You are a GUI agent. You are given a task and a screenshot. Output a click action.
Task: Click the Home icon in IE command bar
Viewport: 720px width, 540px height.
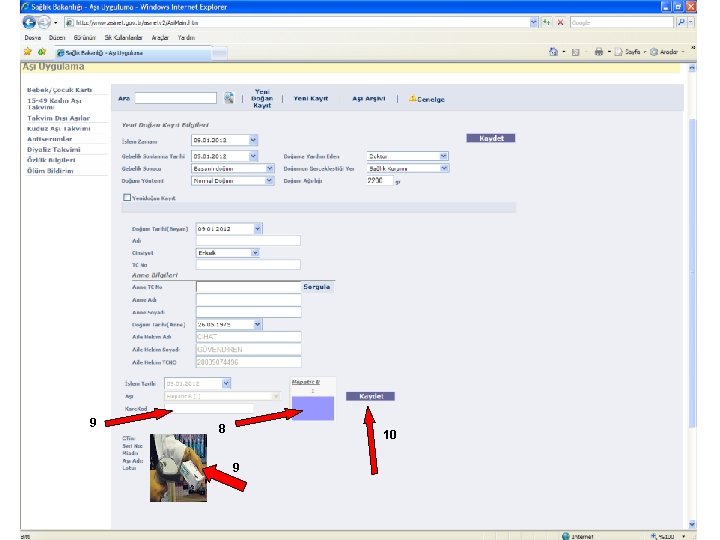click(553, 52)
